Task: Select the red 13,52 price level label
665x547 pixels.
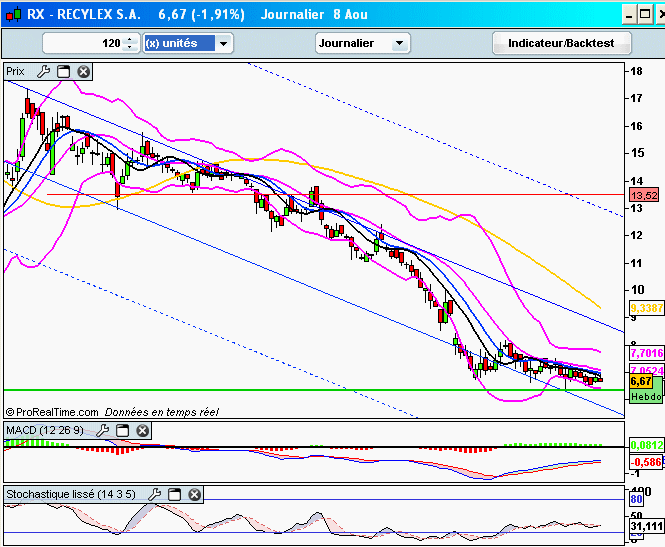Action: [644, 195]
